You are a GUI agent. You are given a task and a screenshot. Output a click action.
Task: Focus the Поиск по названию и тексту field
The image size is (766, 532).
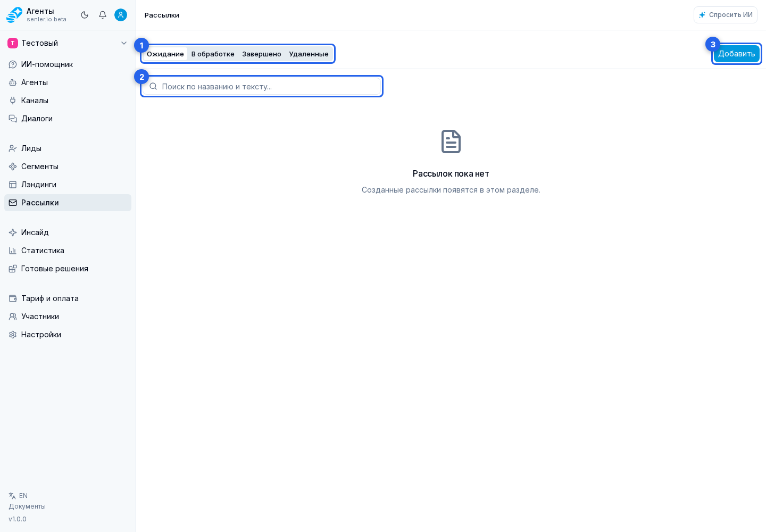pyautogui.click(x=262, y=86)
